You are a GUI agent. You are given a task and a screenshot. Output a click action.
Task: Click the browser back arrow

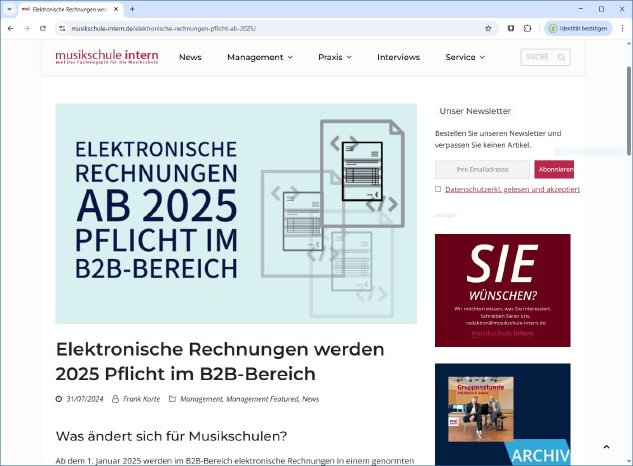click(x=10, y=28)
